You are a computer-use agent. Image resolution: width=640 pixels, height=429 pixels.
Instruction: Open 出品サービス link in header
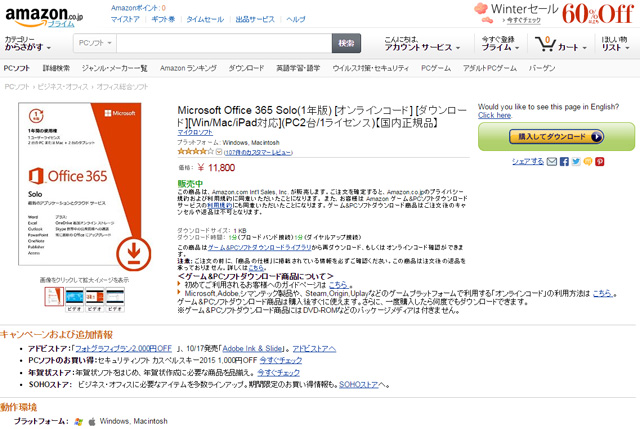point(255,19)
